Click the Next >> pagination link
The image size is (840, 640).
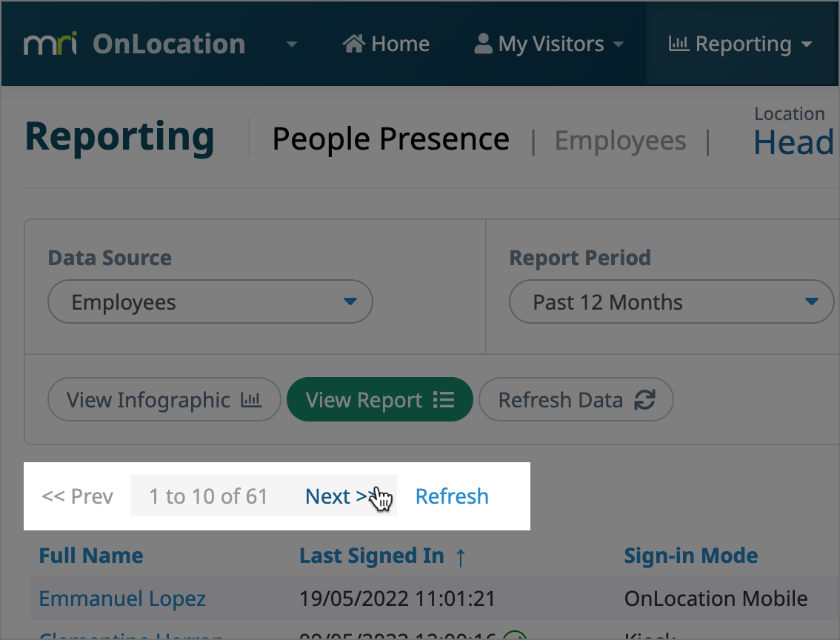(340, 496)
